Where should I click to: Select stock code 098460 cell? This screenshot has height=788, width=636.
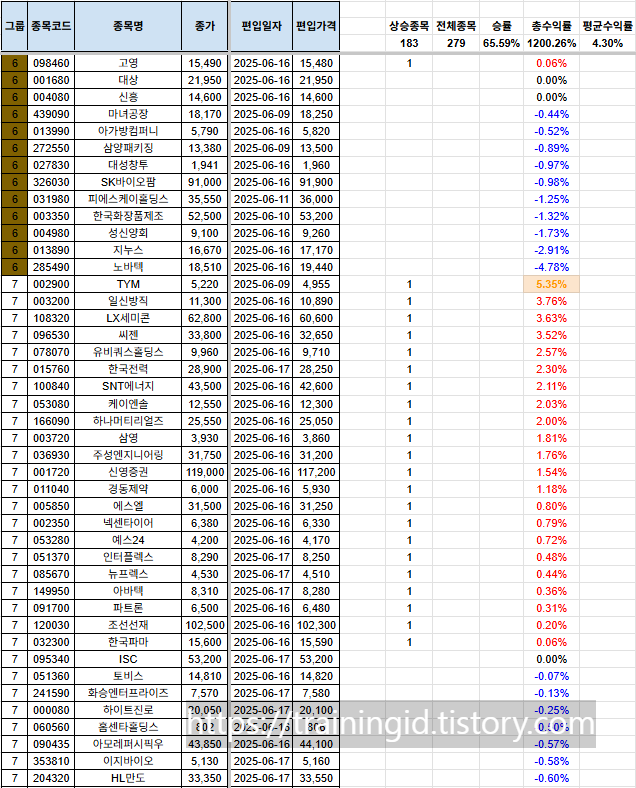click(x=51, y=63)
